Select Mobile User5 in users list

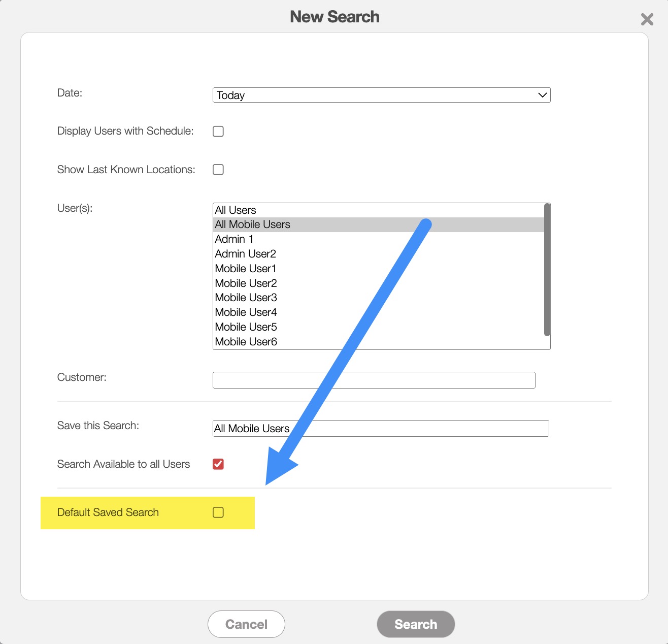[x=246, y=327]
